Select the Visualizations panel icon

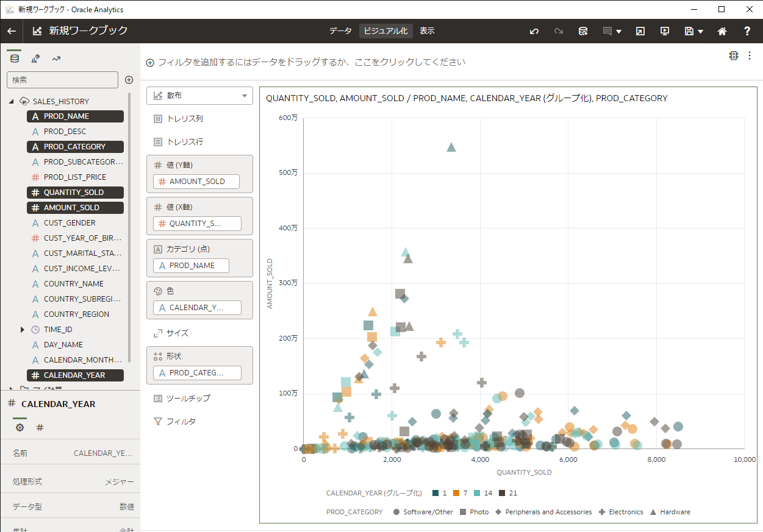[x=35, y=58]
